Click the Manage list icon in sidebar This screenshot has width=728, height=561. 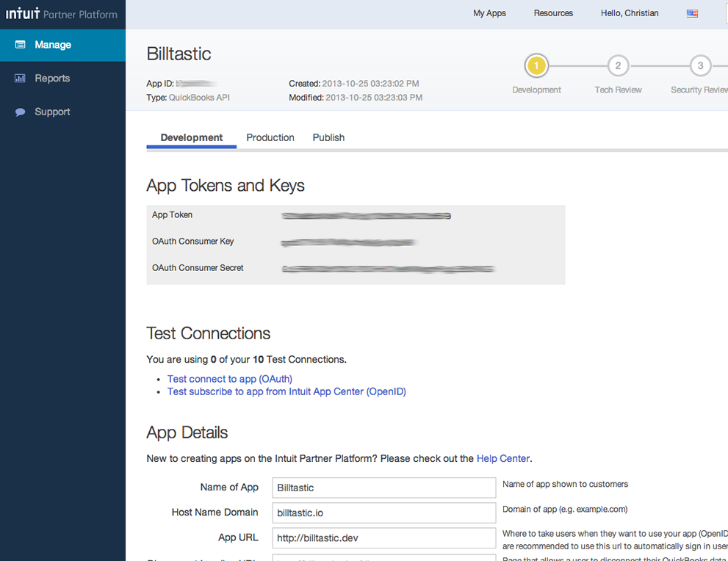pyautogui.click(x=20, y=45)
